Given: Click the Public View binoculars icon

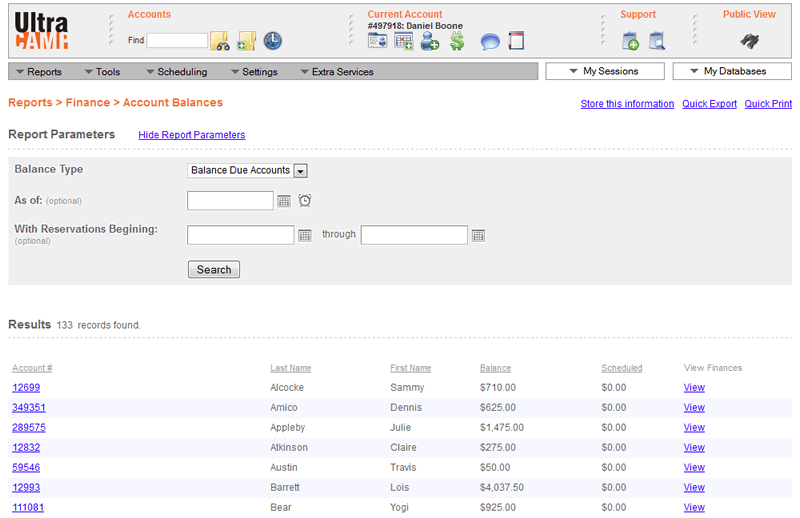Looking at the screenshot, I should 749,41.
